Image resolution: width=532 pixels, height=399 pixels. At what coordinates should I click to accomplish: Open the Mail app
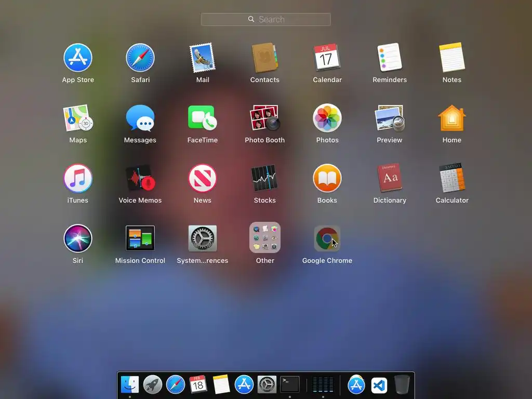coord(203,58)
